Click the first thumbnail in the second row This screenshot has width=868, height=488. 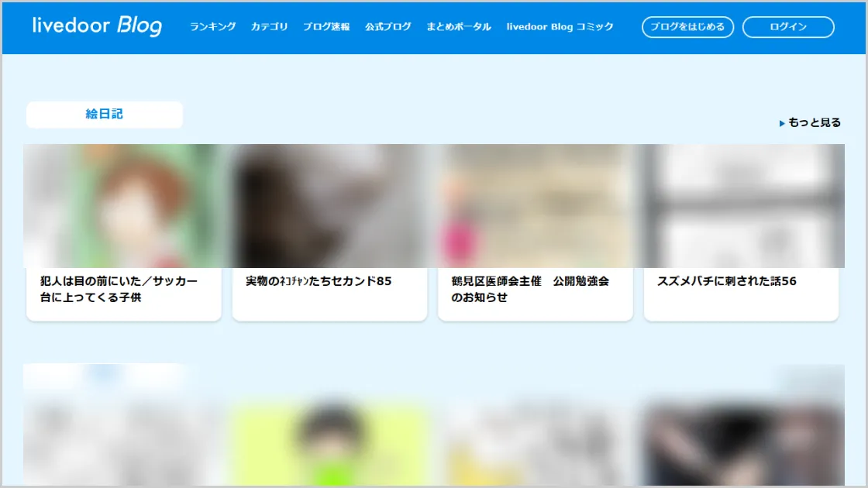[123, 426]
